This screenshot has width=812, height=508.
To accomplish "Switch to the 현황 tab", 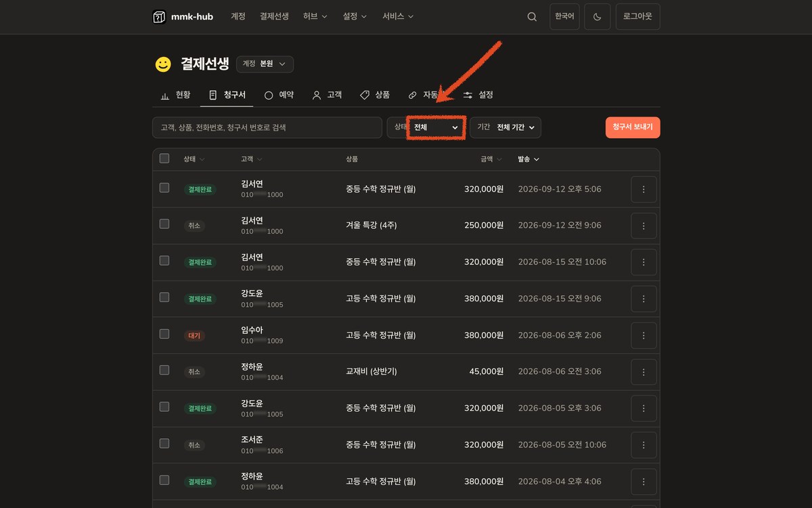I will point(175,95).
